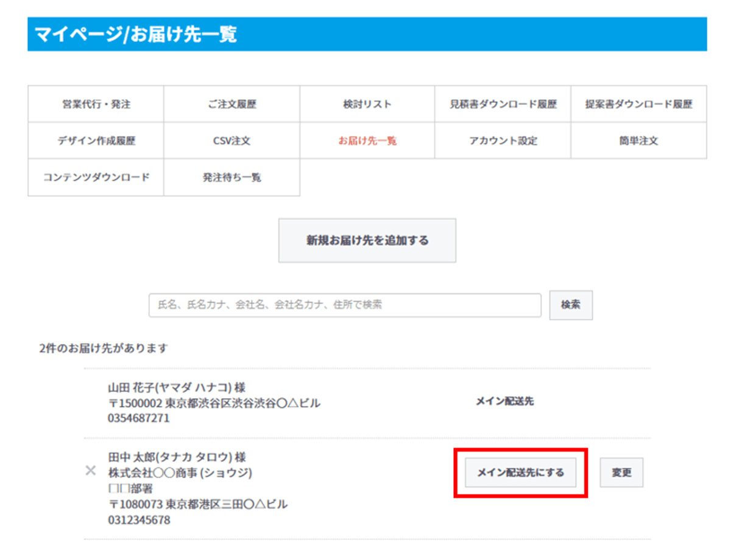
Task: Open 見積書ダウンロード履歴
Action: 503,103
